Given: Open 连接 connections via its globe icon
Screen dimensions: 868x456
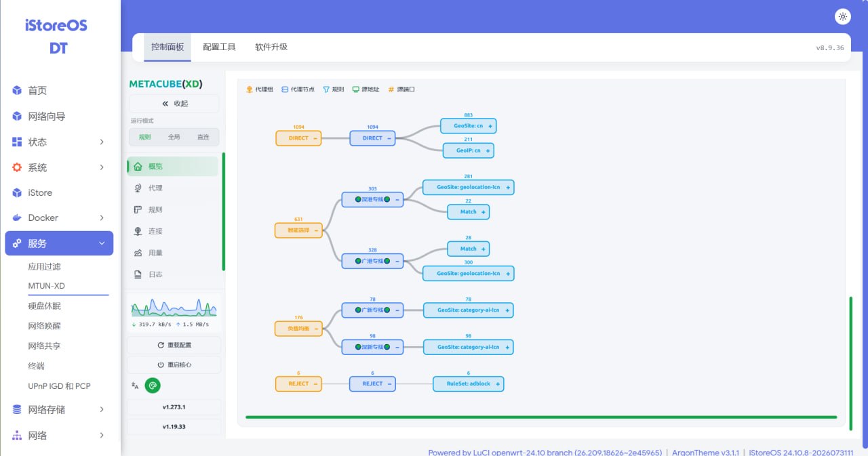Looking at the screenshot, I should click(138, 231).
